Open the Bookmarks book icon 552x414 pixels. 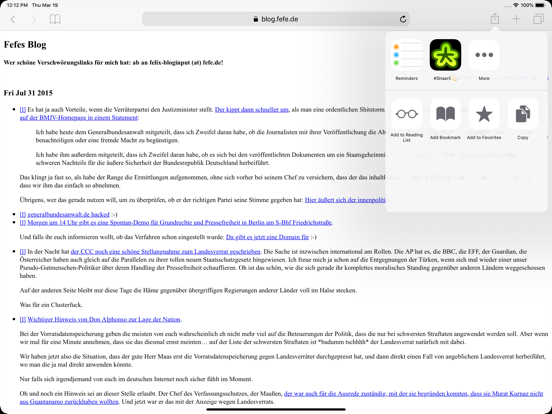coord(55,19)
